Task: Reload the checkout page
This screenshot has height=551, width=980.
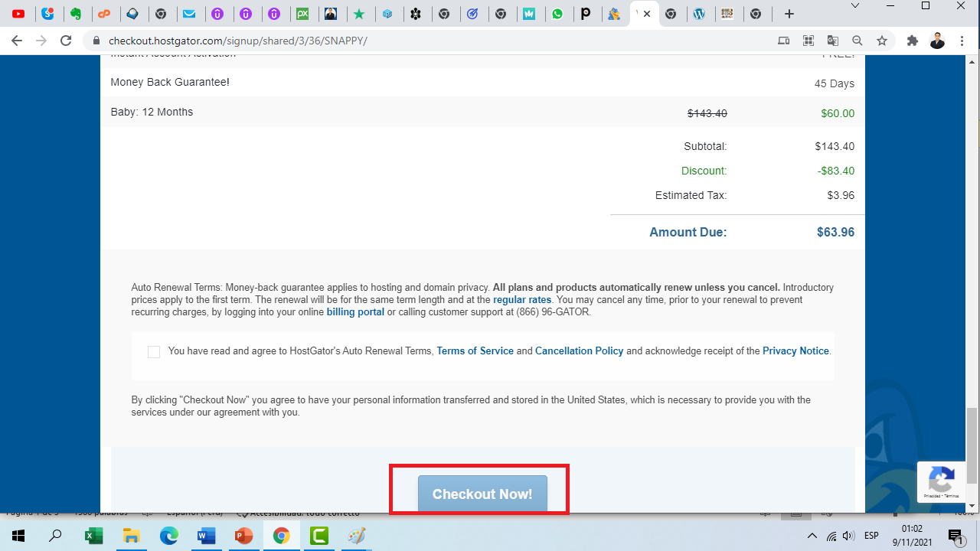Action: pos(66,41)
